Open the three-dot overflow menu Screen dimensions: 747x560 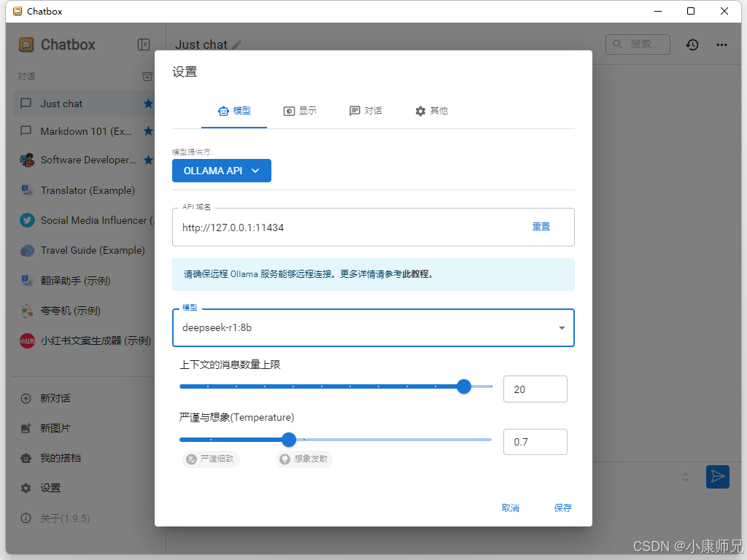click(x=721, y=44)
